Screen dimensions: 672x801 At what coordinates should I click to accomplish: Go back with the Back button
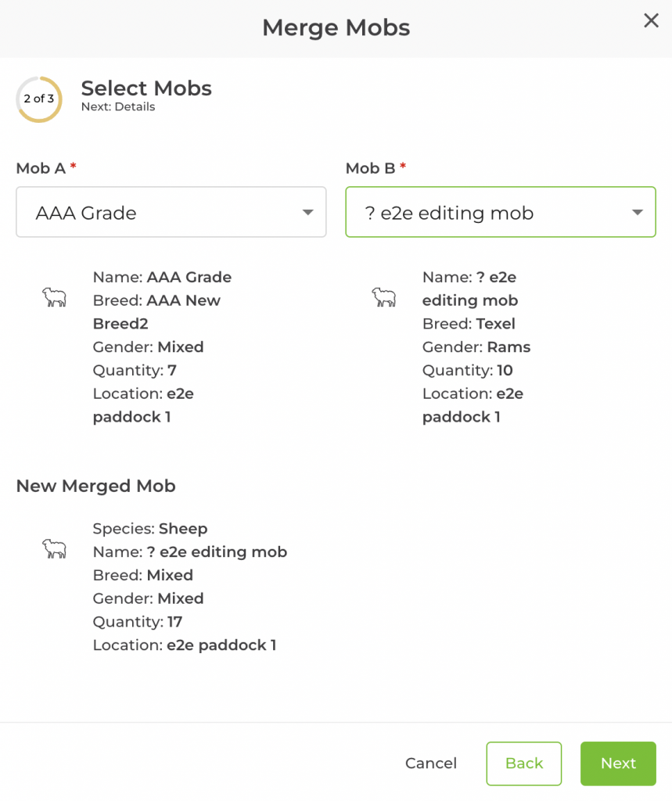coord(523,763)
